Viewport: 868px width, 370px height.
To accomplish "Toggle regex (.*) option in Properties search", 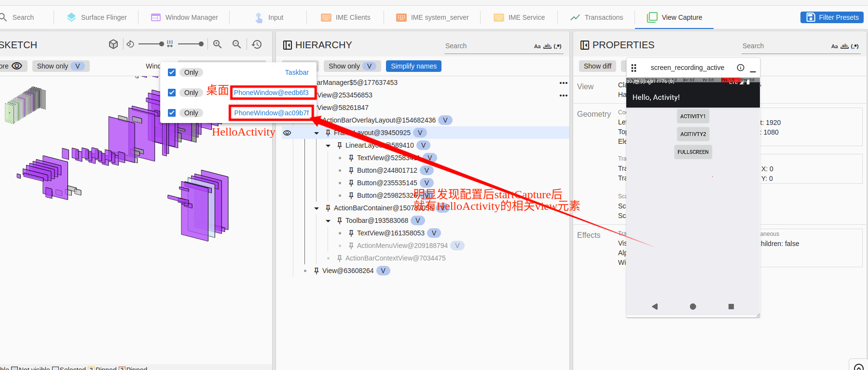I will tap(855, 46).
